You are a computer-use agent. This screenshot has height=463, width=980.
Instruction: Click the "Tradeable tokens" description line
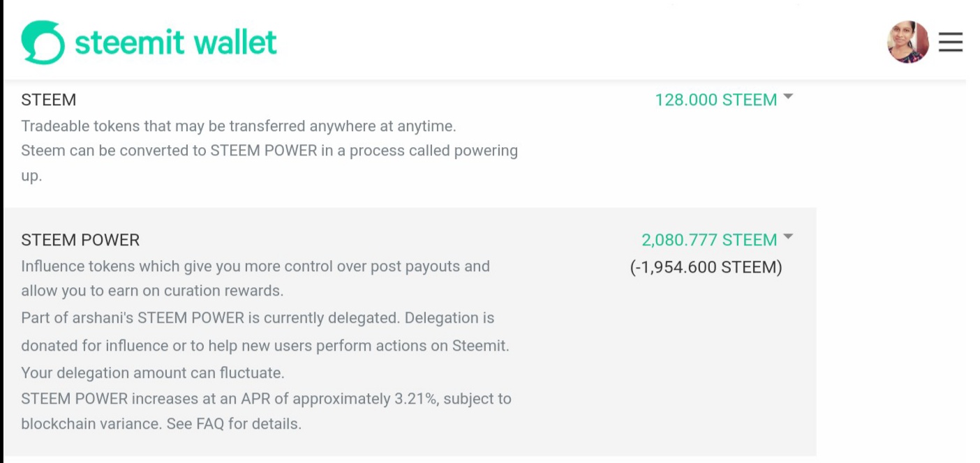(238, 126)
